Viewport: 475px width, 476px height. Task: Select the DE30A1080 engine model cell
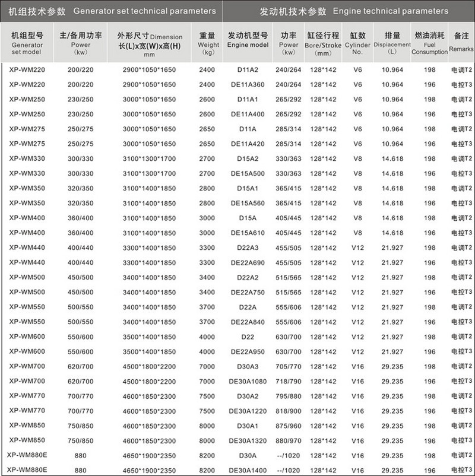pos(248,382)
